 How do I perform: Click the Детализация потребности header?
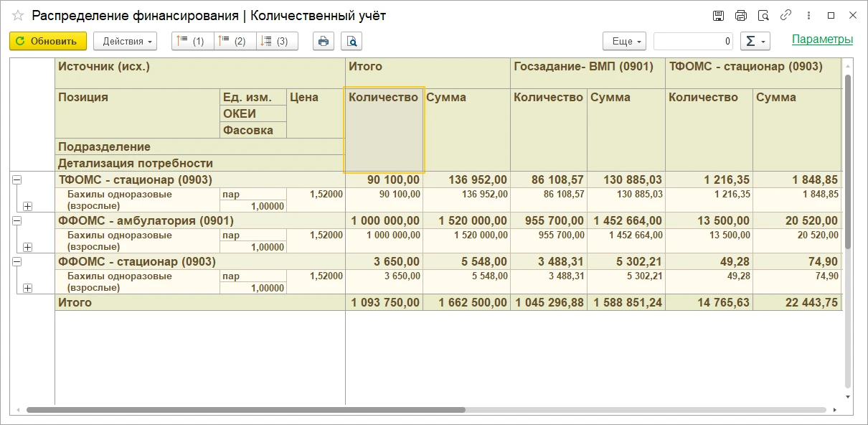(200, 163)
